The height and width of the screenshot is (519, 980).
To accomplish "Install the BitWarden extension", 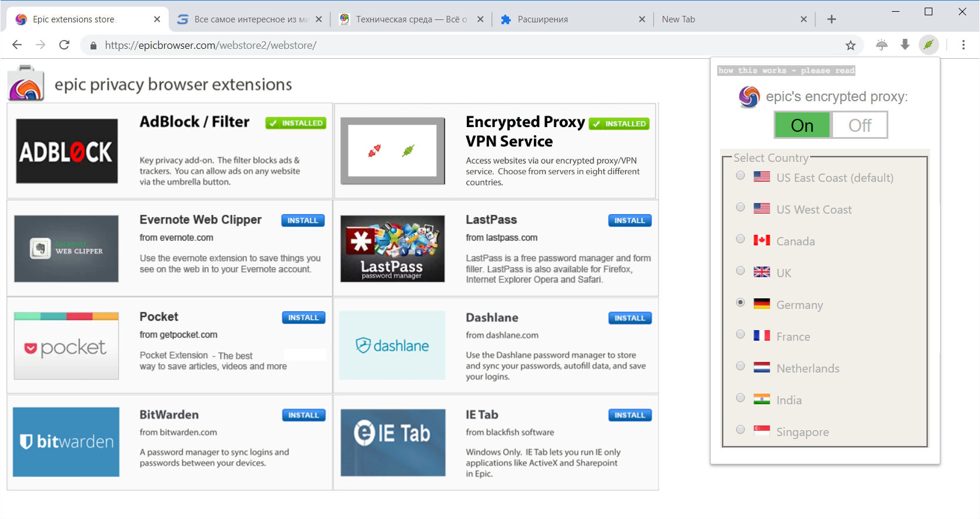I will [303, 415].
